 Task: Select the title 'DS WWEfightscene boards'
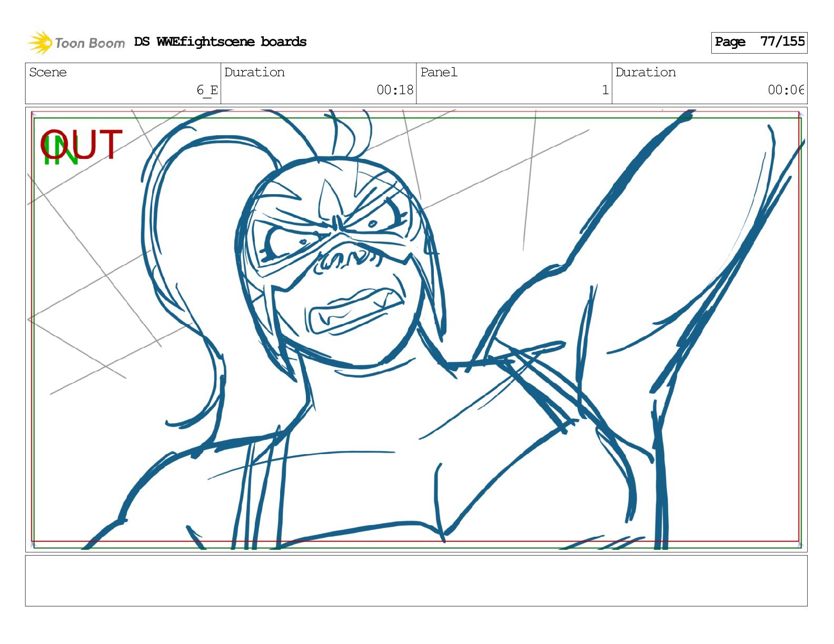220,42
